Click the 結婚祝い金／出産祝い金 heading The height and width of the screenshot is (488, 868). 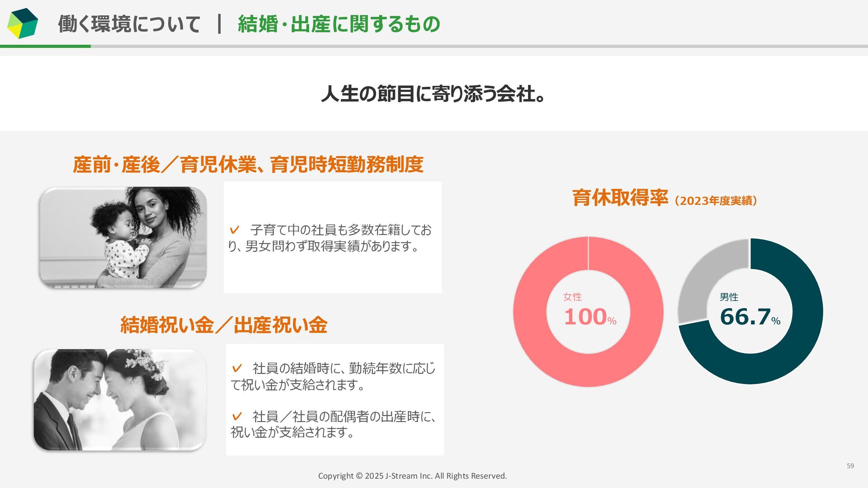click(x=224, y=325)
